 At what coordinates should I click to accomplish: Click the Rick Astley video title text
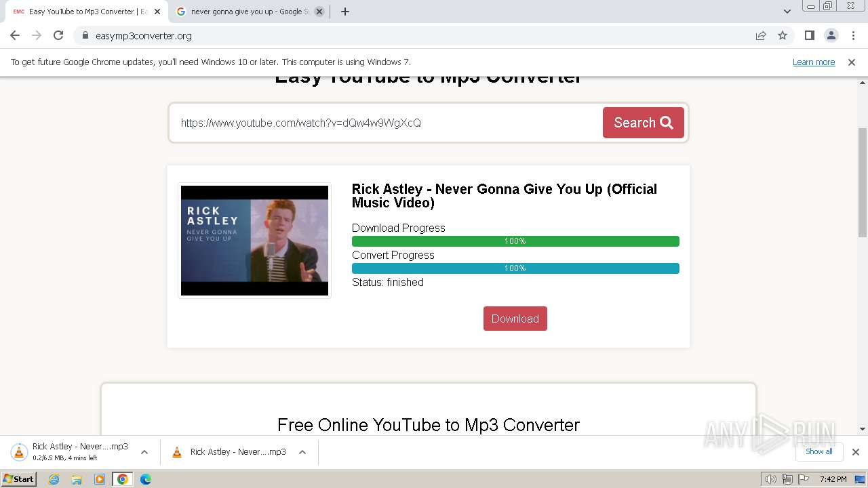coord(505,196)
